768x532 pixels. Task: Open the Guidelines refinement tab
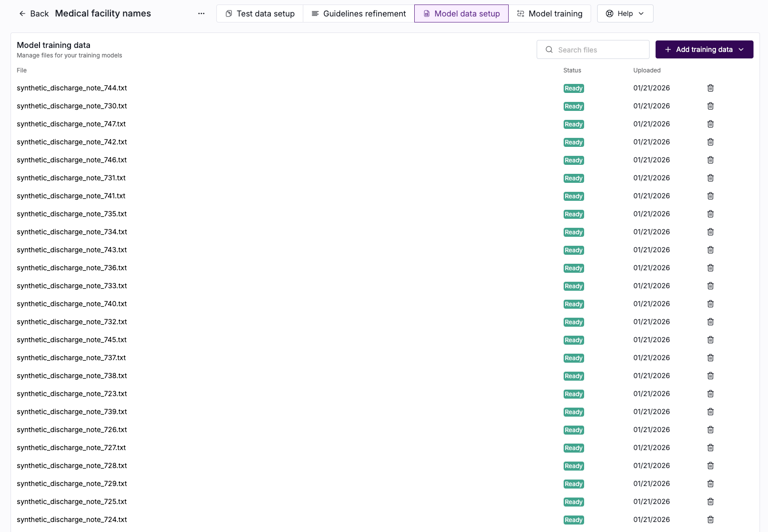pos(359,13)
